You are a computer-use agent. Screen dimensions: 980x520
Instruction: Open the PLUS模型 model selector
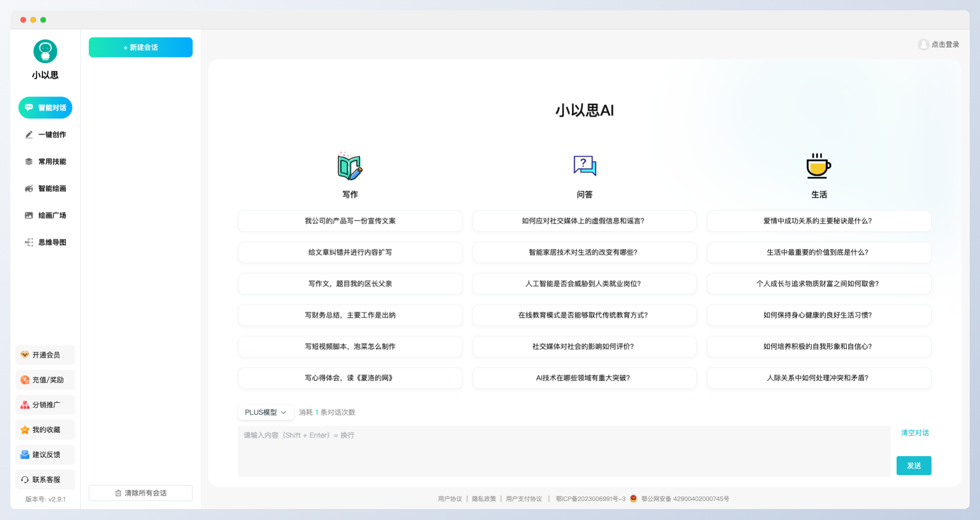266,412
